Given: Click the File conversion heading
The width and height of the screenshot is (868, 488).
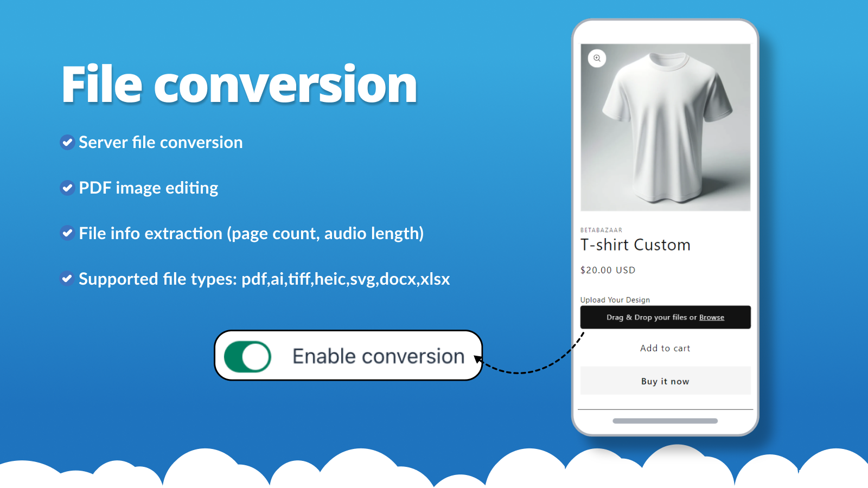Looking at the screenshot, I should 239,84.
